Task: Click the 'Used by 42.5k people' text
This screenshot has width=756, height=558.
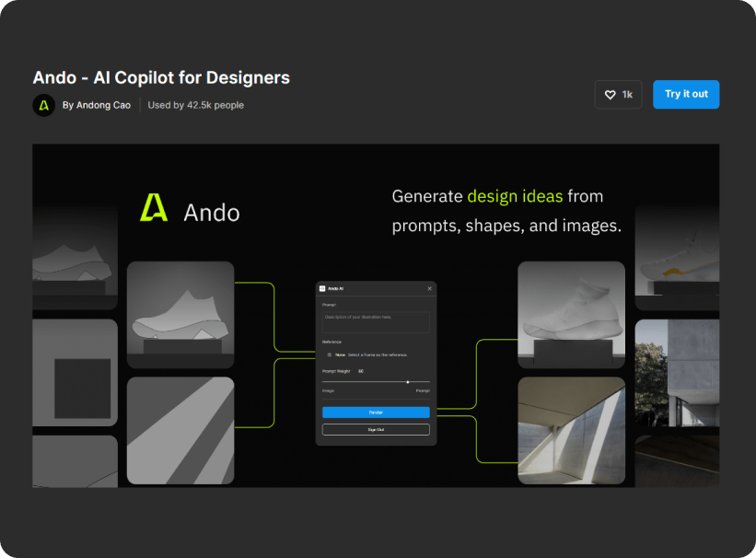Action: pos(196,105)
